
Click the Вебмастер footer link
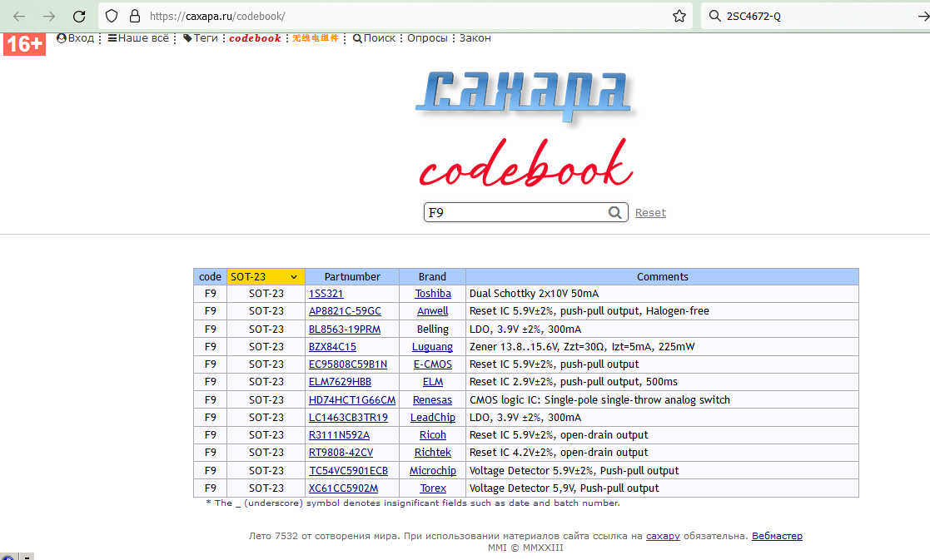777,536
